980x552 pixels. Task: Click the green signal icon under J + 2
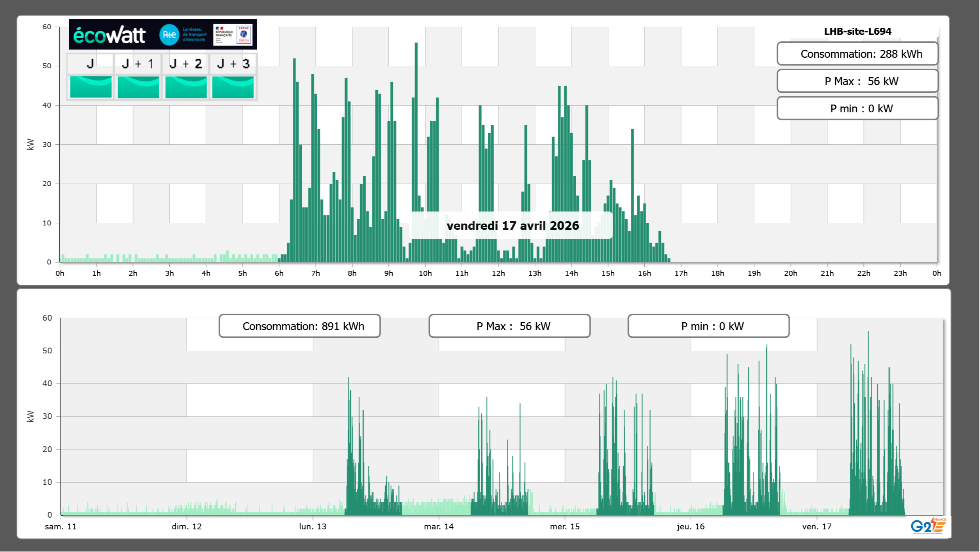[x=186, y=87]
